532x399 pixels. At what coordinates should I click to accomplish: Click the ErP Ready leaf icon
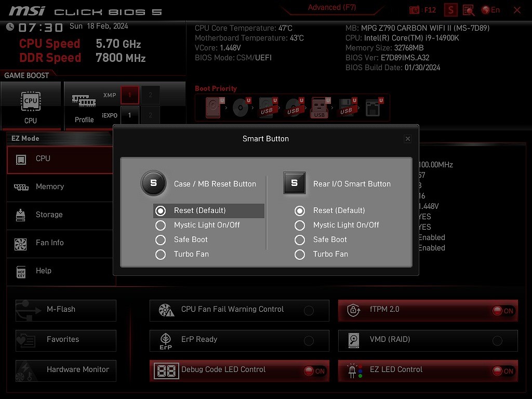[166, 341]
